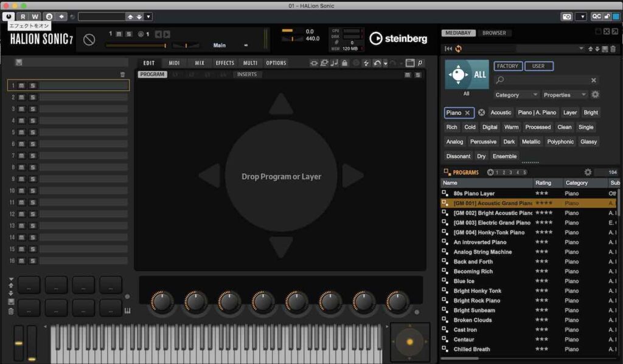The width and height of the screenshot is (623, 364).
Task: Expand the undo history dropdown arrow
Action: [386, 63]
